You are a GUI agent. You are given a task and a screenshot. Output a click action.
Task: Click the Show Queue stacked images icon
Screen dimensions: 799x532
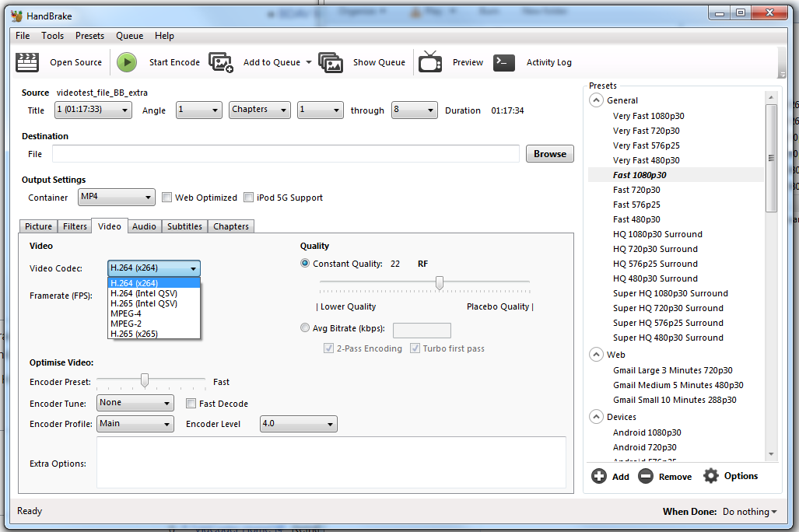click(331, 62)
